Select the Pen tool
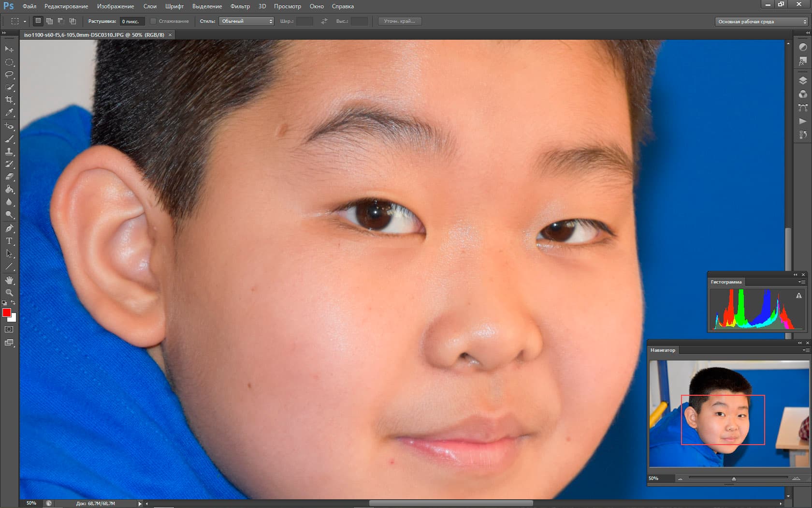812x508 pixels. 9,228
